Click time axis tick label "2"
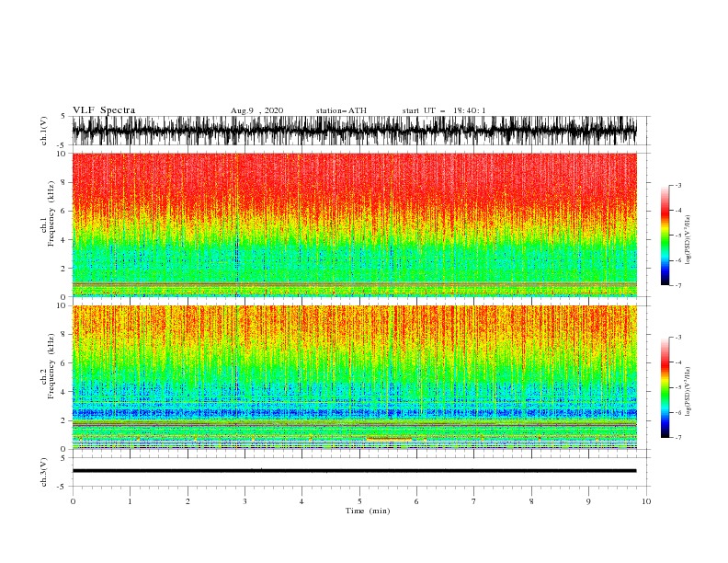The width and height of the screenshot is (728, 563). [x=188, y=501]
